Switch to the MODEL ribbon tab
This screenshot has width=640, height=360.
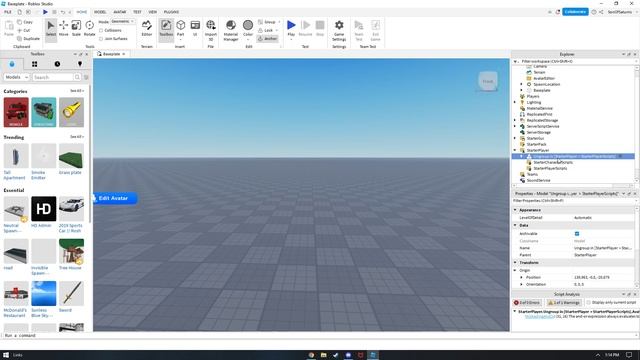click(x=100, y=12)
